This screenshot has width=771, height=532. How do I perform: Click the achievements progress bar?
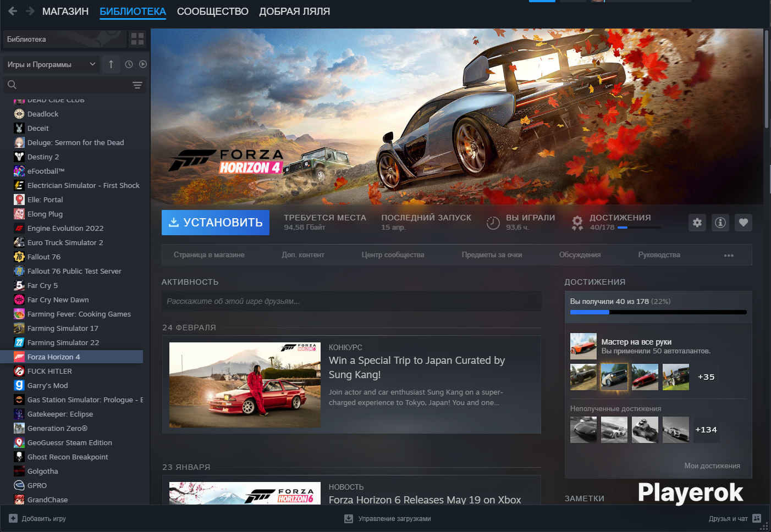pyautogui.click(x=658, y=312)
